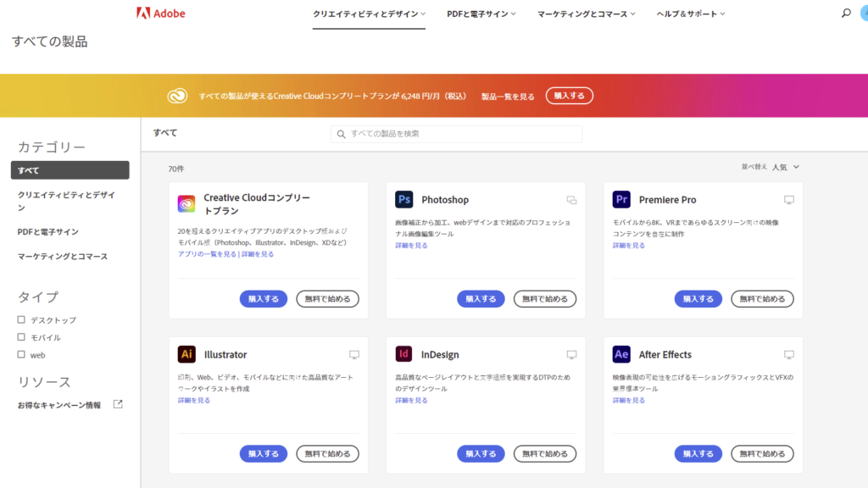
Task: Select クリエイティビティとデザイン category in sidebar
Action: pyautogui.click(x=66, y=201)
